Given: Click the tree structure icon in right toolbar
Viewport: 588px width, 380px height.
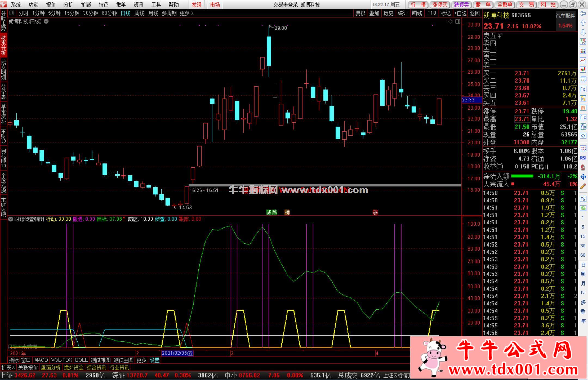Looking at the screenshot, I should (x=583, y=98).
